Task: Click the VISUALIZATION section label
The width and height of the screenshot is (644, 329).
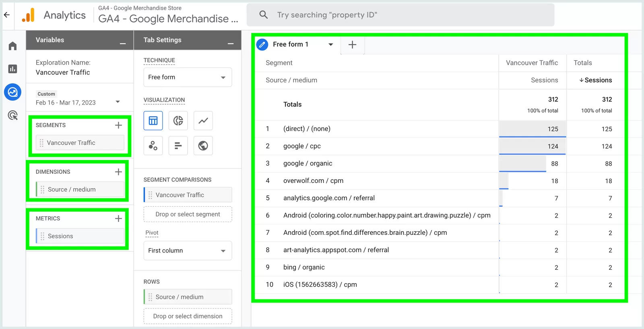Action: [x=164, y=100]
